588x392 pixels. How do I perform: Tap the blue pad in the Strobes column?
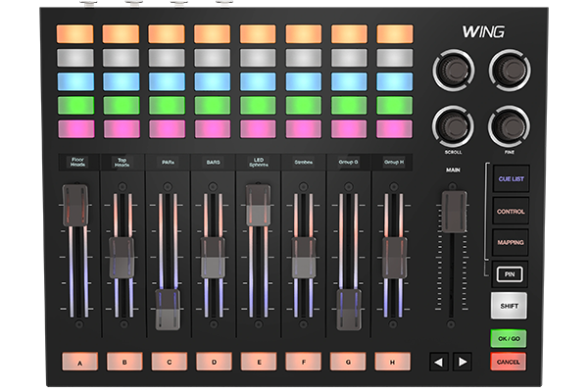pos(304,81)
